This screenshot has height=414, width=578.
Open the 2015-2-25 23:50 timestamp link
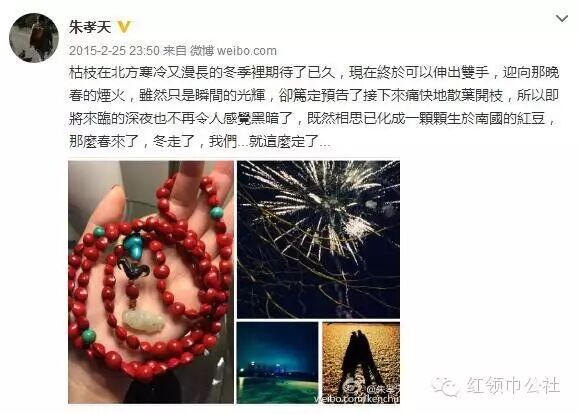coord(114,51)
